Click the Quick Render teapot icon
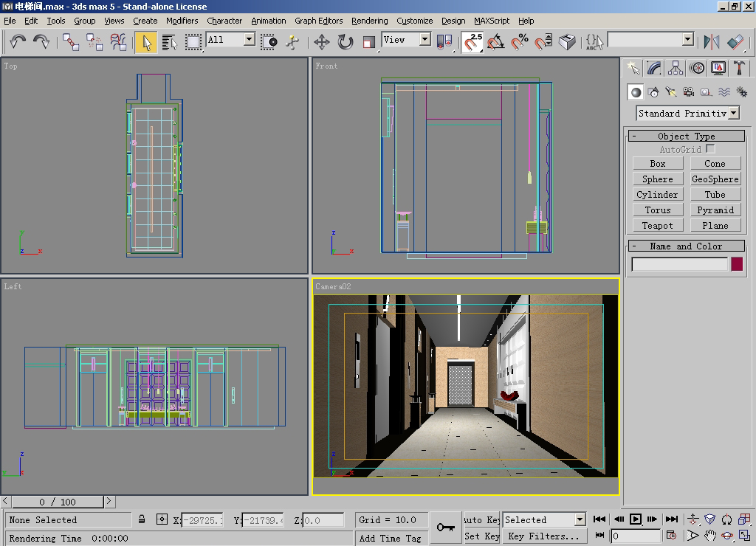The image size is (756, 546). pos(567,42)
